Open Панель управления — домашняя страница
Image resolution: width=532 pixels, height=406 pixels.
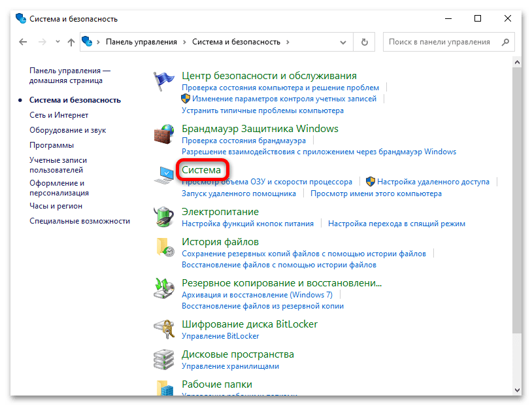click(70, 75)
